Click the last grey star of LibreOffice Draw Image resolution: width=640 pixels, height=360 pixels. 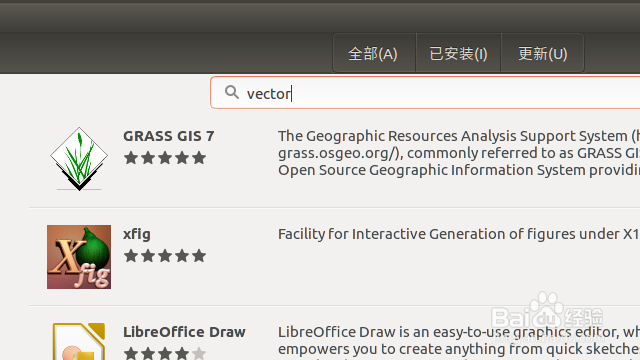click(x=199, y=353)
